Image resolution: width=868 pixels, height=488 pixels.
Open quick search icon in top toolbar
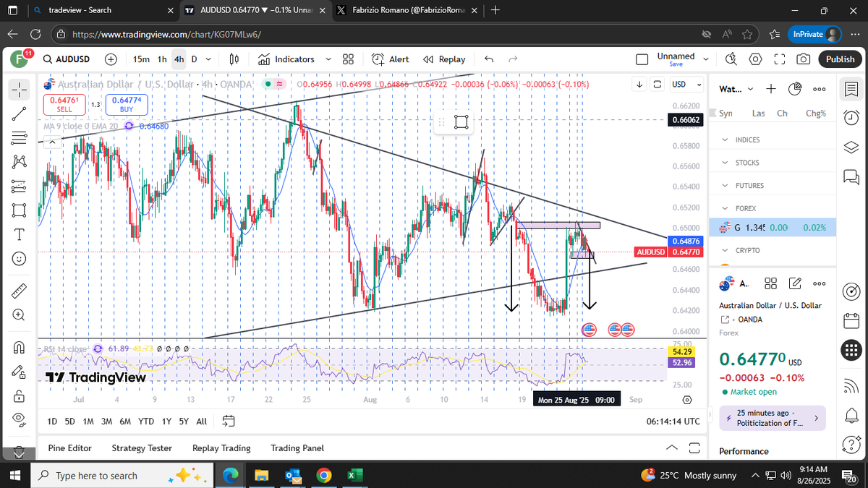point(731,59)
